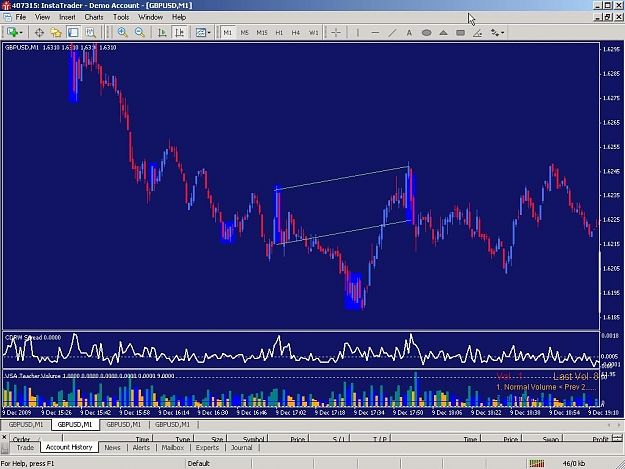
Task: Toggle chart Auto Scroll button
Action: pyautogui.click(x=162, y=33)
